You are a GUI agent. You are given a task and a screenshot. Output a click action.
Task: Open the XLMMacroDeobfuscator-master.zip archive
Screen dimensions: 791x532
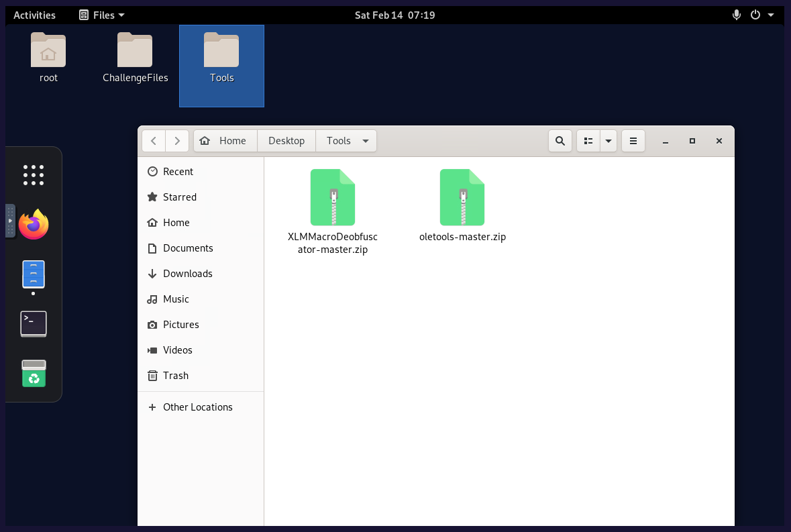[x=332, y=197]
